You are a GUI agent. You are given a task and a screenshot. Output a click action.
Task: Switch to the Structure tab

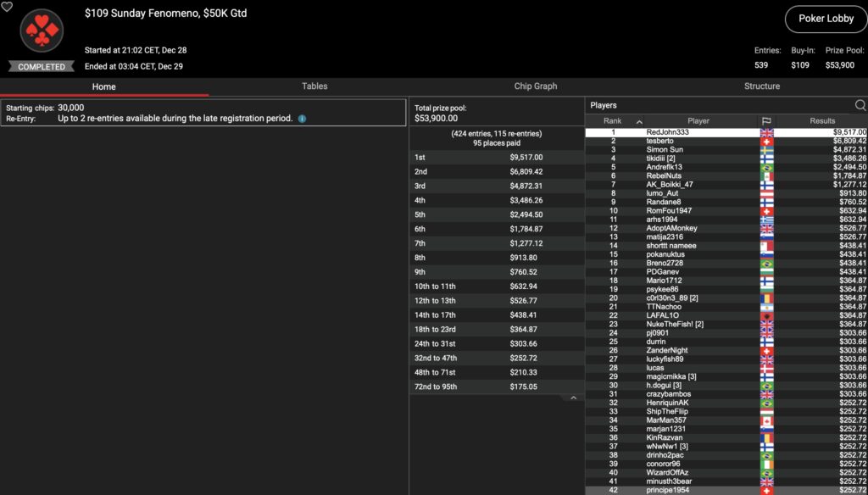[x=761, y=86]
